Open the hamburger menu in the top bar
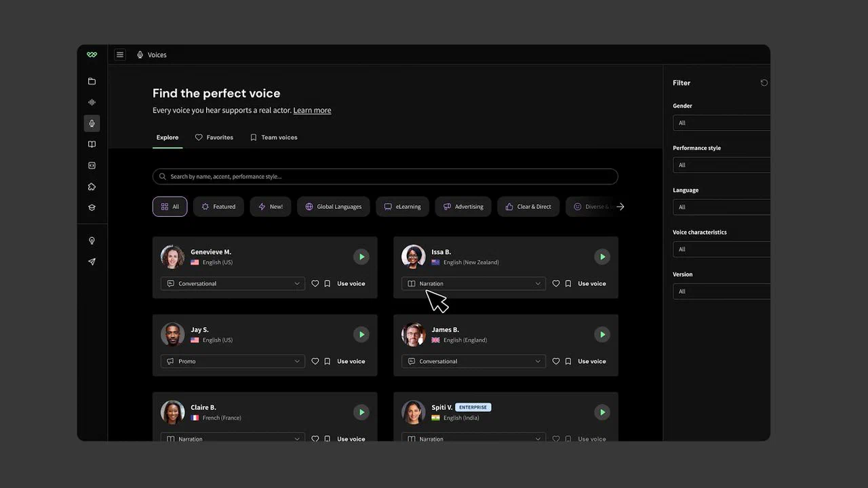 point(120,55)
